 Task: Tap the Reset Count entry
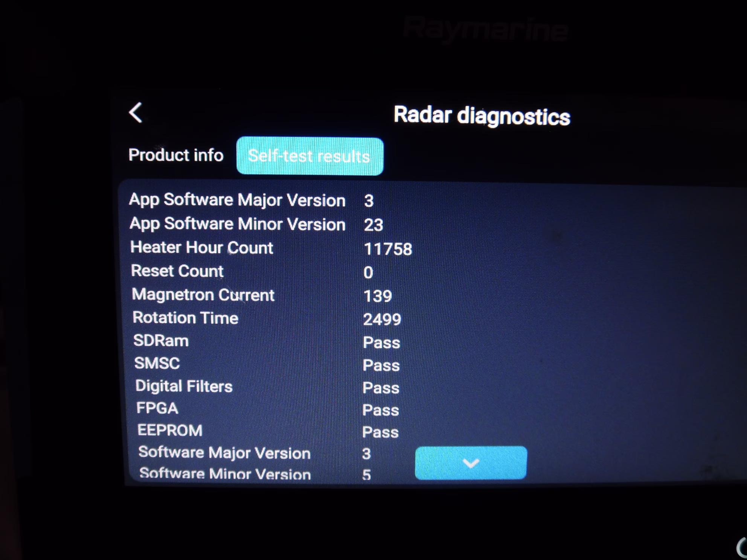point(177,271)
